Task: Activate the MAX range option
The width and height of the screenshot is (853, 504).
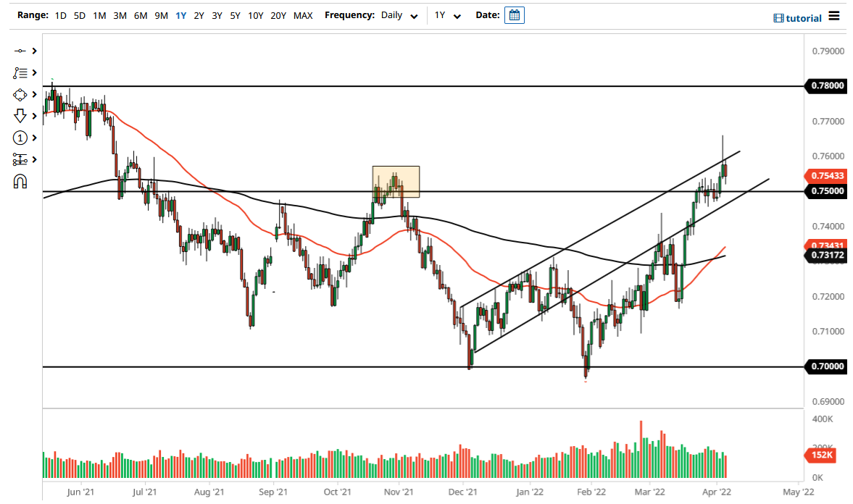Action: pyautogui.click(x=303, y=14)
